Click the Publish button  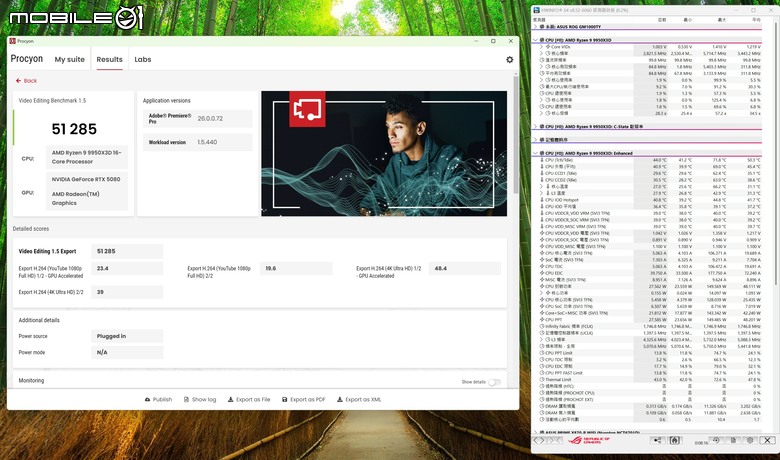click(x=158, y=399)
